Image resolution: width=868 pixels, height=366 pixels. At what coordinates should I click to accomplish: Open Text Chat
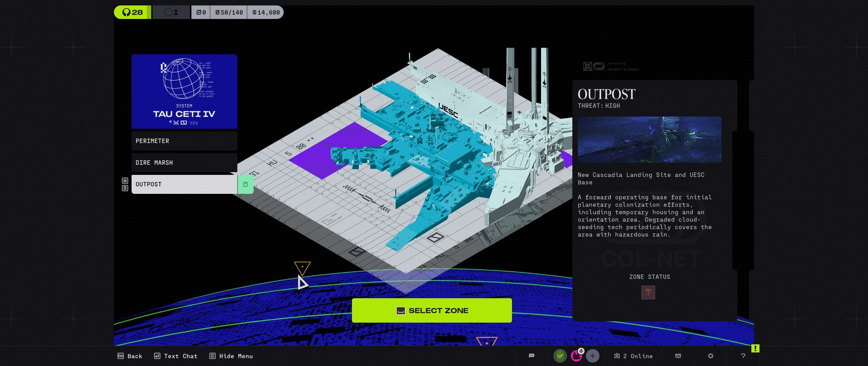click(176, 356)
